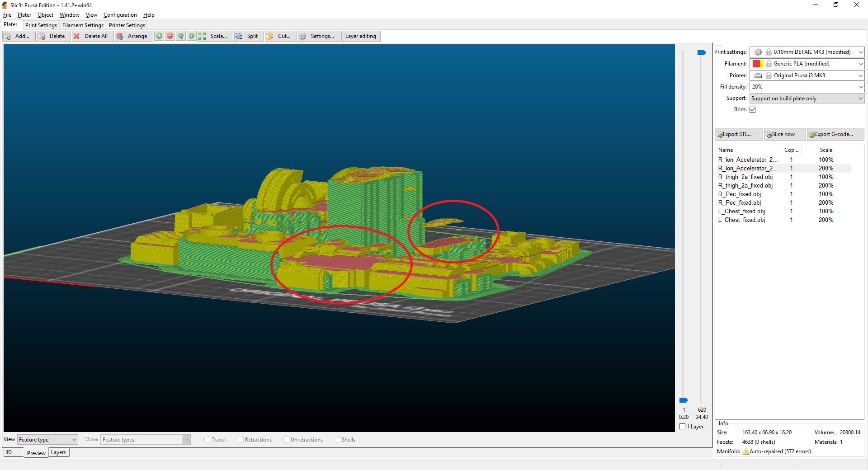Click the lower layer slider thumb

coord(684,400)
